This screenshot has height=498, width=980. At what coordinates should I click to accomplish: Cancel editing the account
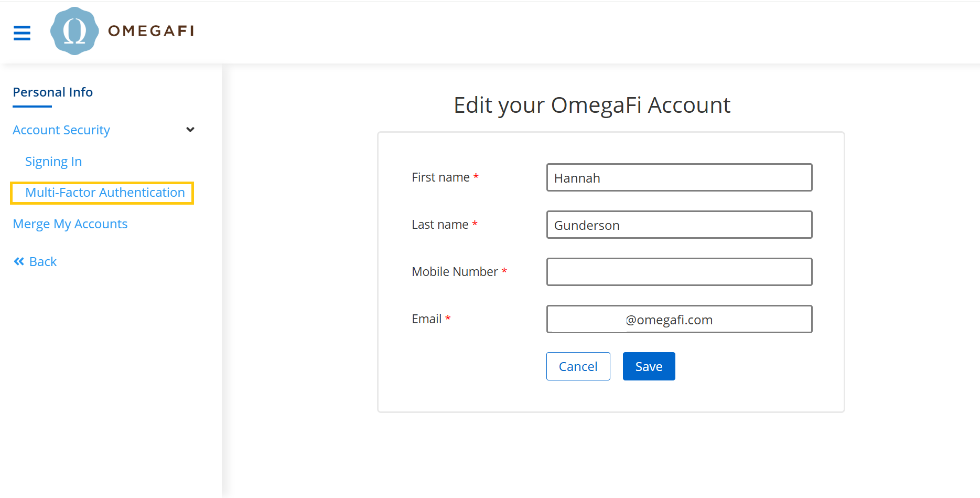(x=578, y=366)
